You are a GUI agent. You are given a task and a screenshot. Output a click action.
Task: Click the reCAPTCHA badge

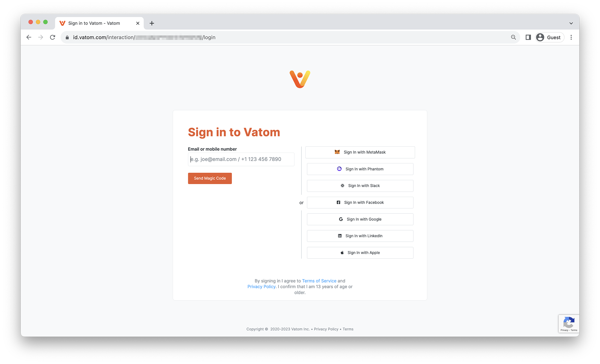(568, 324)
